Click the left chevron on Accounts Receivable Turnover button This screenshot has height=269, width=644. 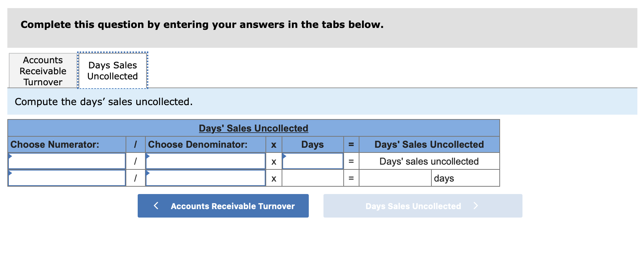[156, 206]
